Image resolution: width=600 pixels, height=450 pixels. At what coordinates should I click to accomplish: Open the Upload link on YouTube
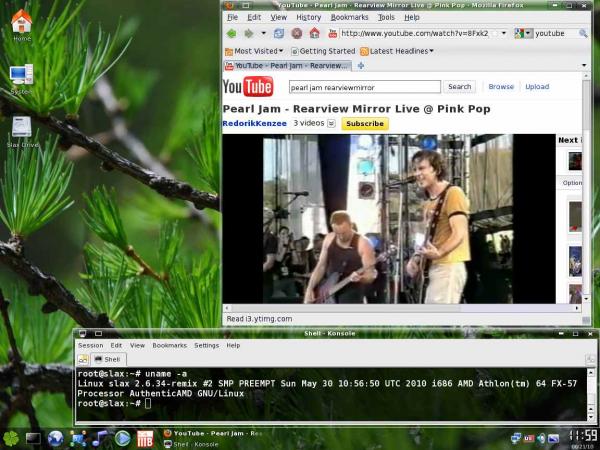click(537, 87)
